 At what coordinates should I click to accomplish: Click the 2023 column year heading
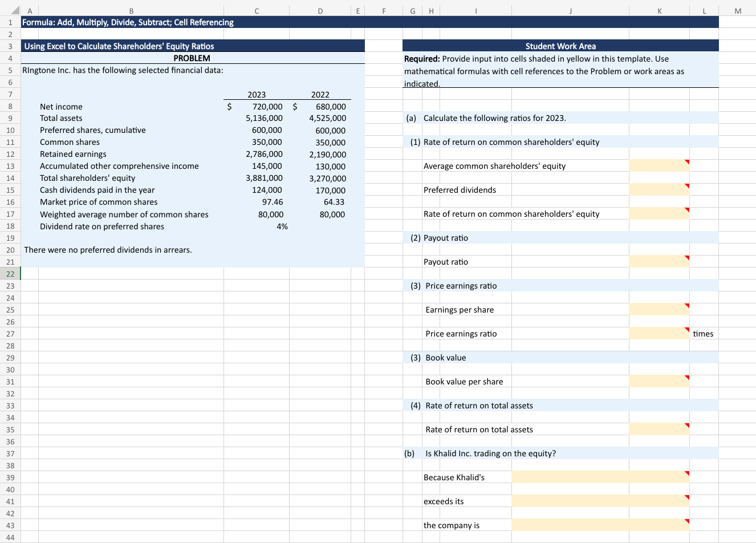click(257, 95)
